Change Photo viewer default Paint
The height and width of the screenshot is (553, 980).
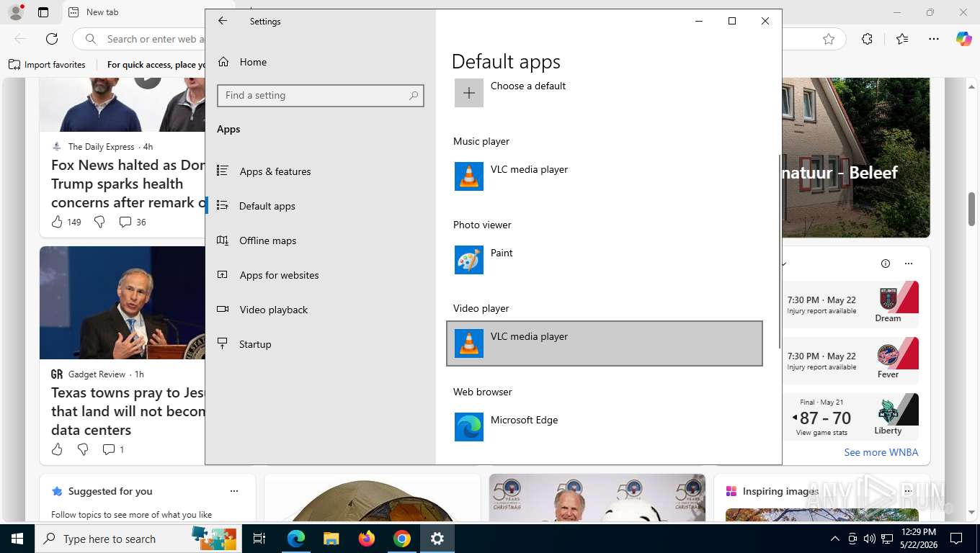[x=605, y=260]
